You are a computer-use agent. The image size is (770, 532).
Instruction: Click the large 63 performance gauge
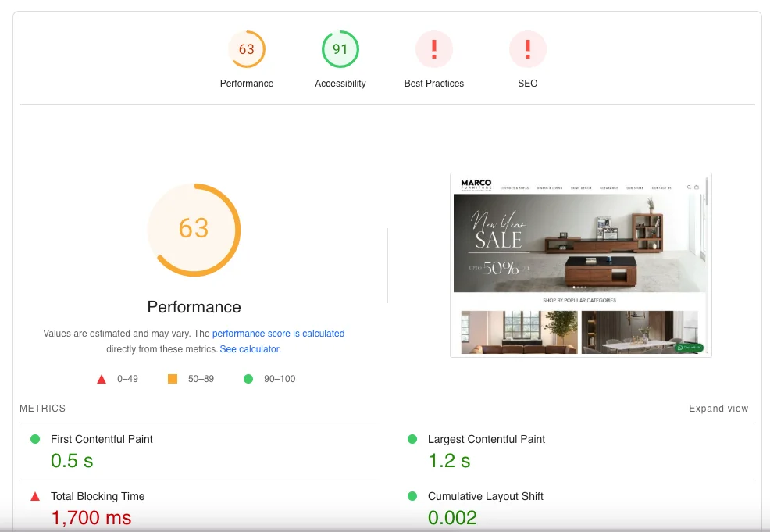pyautogui.click(x=194, y=230)
